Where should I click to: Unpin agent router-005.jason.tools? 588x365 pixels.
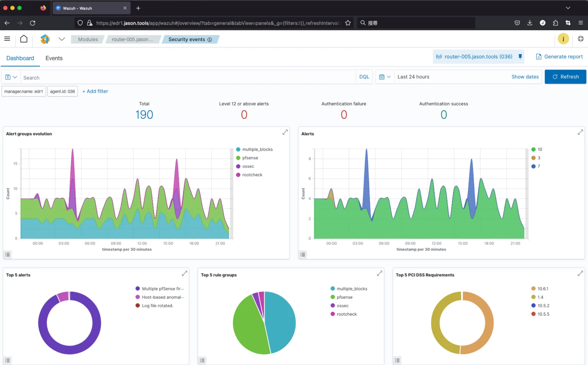tap(520, 57)
